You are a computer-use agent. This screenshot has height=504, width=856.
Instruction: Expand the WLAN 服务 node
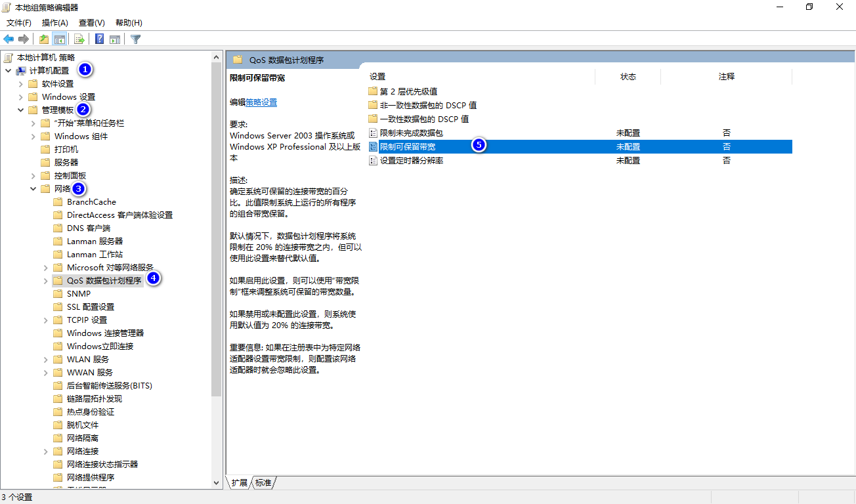pyautogui.click(x=45, y=359)
